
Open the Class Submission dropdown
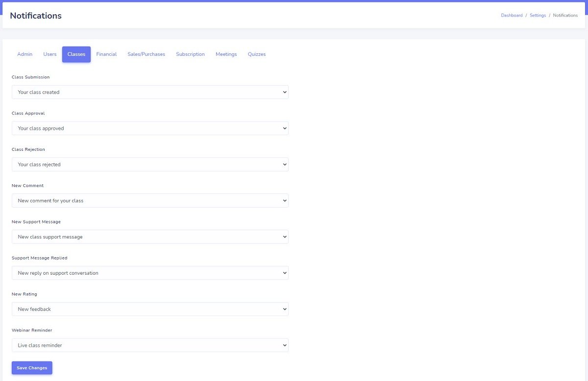[150, 92]
